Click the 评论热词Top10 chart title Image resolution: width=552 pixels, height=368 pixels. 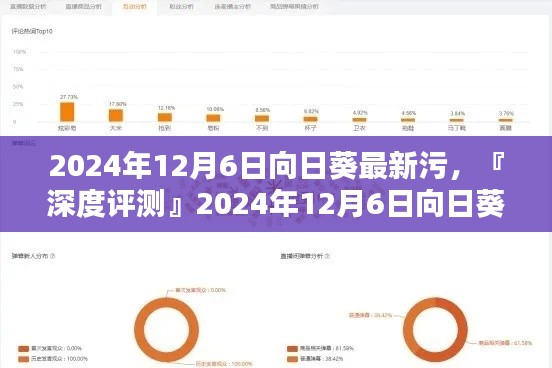point(32,31)
